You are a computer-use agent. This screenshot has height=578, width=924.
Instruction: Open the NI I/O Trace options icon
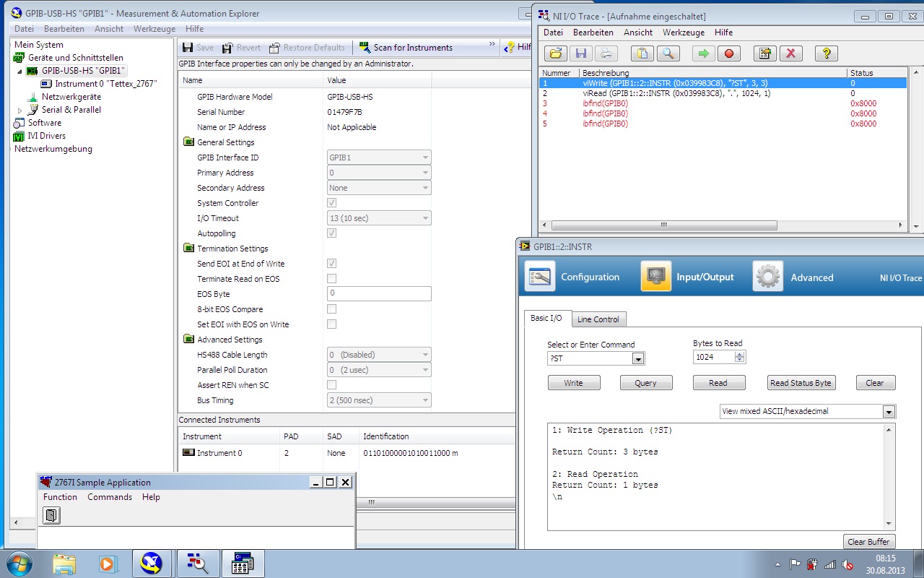coord(764,53)
